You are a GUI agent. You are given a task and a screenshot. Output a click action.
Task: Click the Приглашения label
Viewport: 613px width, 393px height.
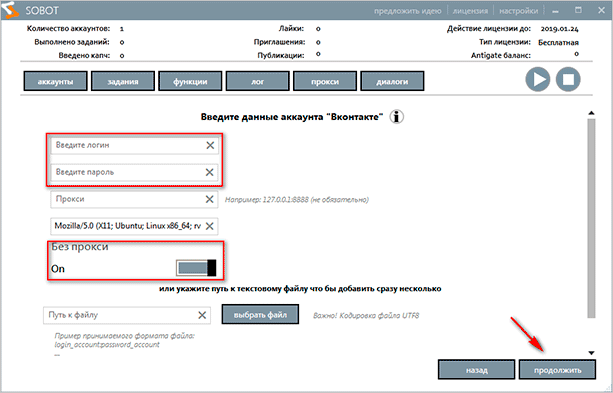coord(280,42)
